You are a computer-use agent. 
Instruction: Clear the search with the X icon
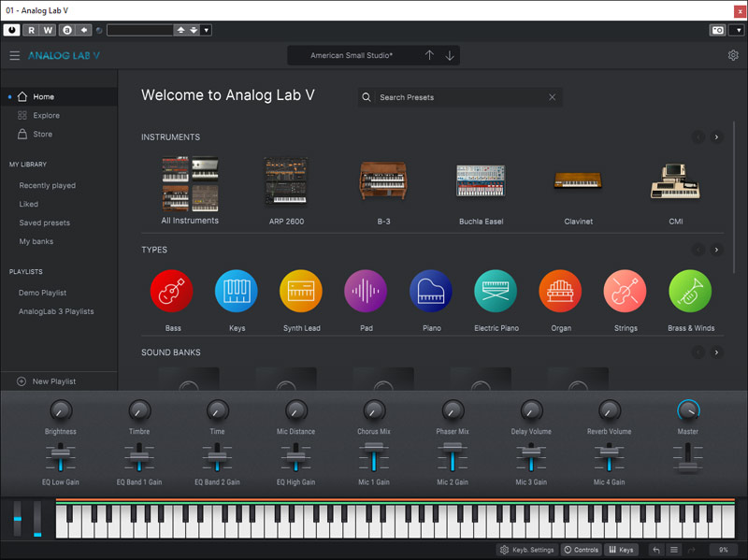pos(552,97)
